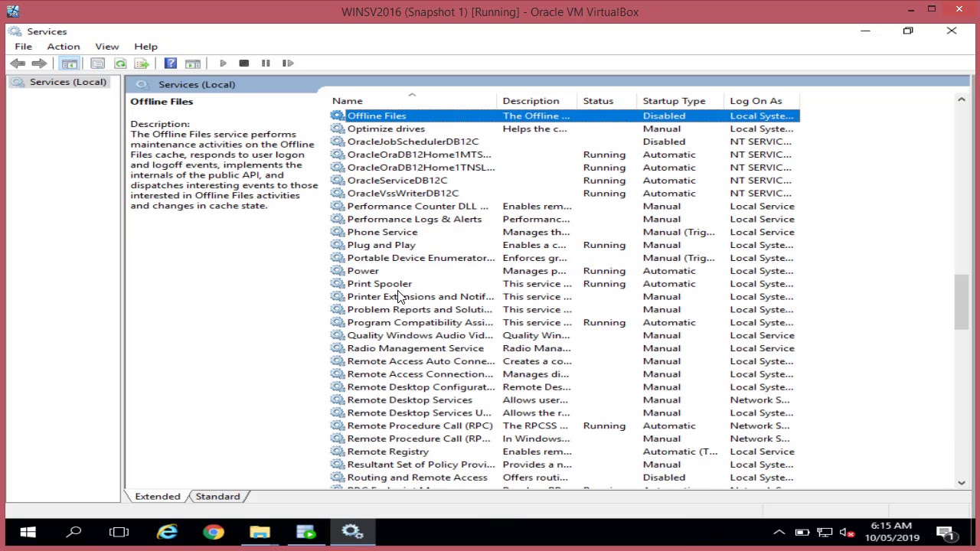The width and height of the screenshot is (980, 551).
Task: Open the Help menu
Action: click(145, 47)
